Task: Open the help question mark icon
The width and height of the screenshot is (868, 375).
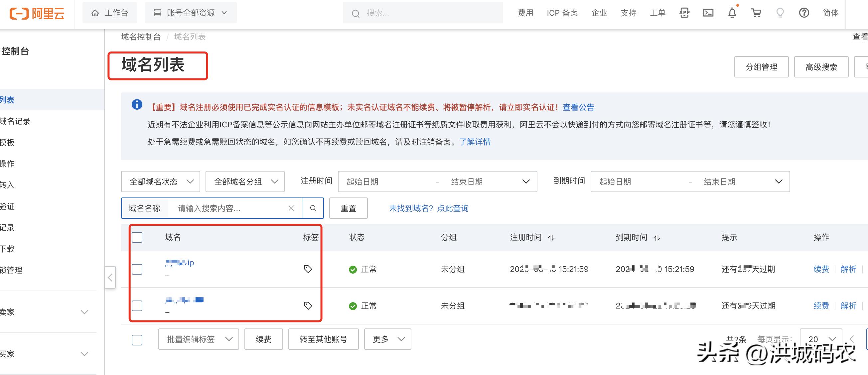Action: pyautogui.click(x=803, y=13)
